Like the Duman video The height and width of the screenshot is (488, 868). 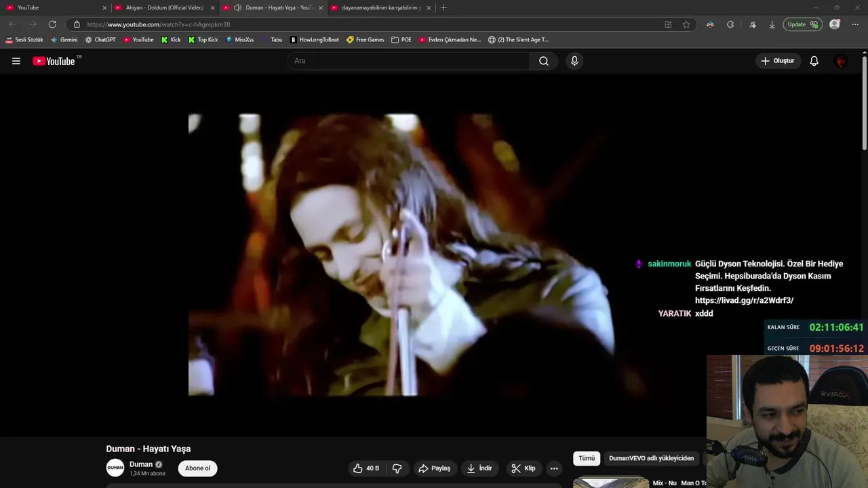tap(366, 468)
